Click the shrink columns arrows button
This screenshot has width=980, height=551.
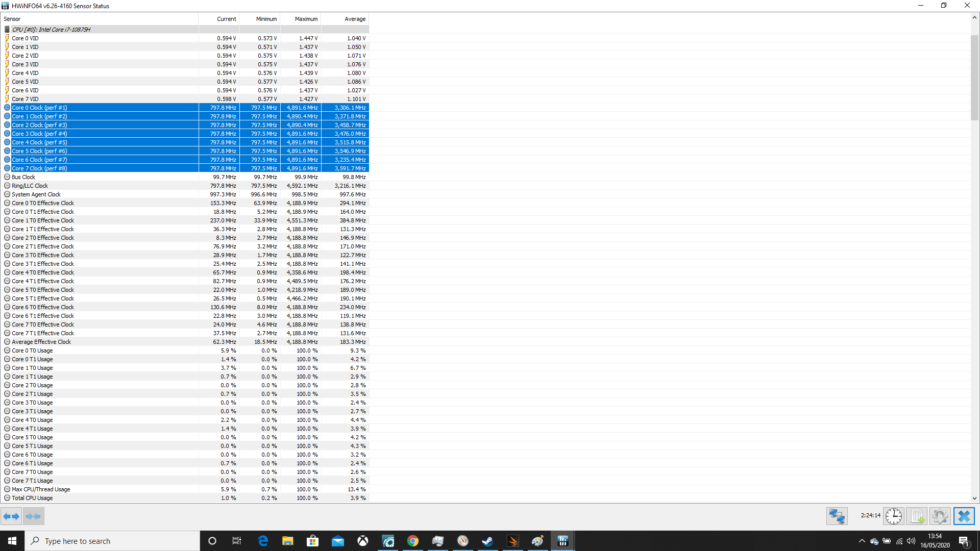34,516
